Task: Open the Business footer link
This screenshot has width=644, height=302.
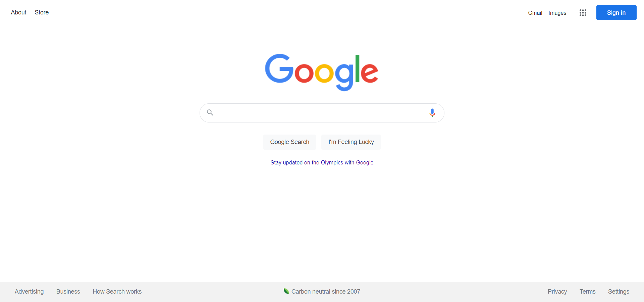Action: click(x=68, y=292)
